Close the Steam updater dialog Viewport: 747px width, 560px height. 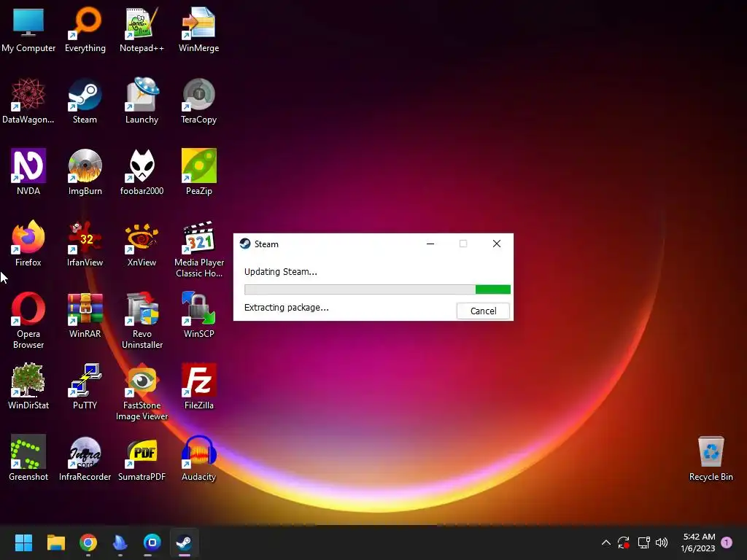point(496,244)
